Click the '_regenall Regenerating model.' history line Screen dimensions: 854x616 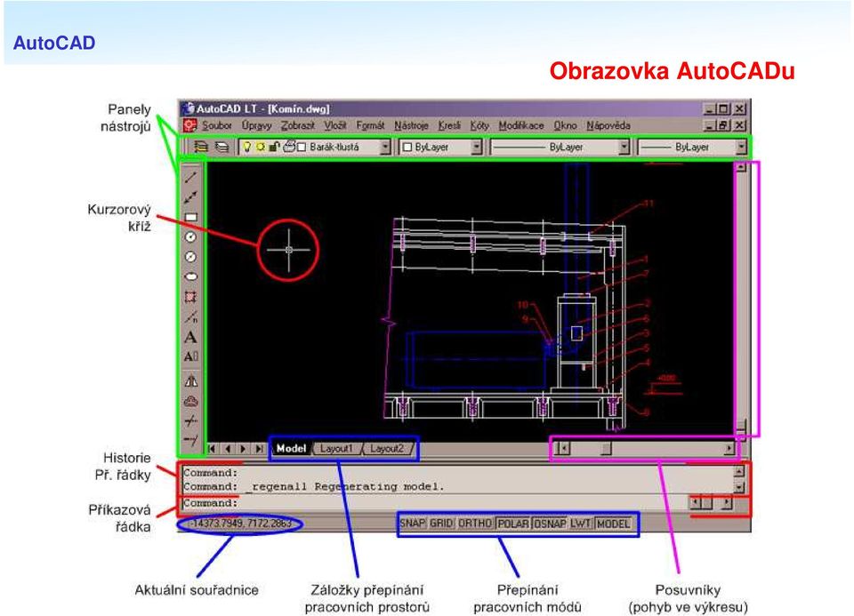pyautogui.click(x=345, y=487)
